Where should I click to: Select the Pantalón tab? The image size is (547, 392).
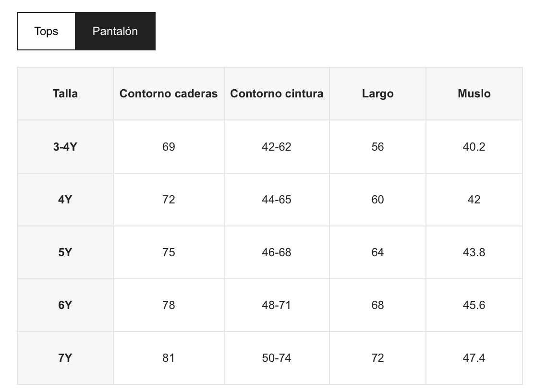[x=115, y=31]
